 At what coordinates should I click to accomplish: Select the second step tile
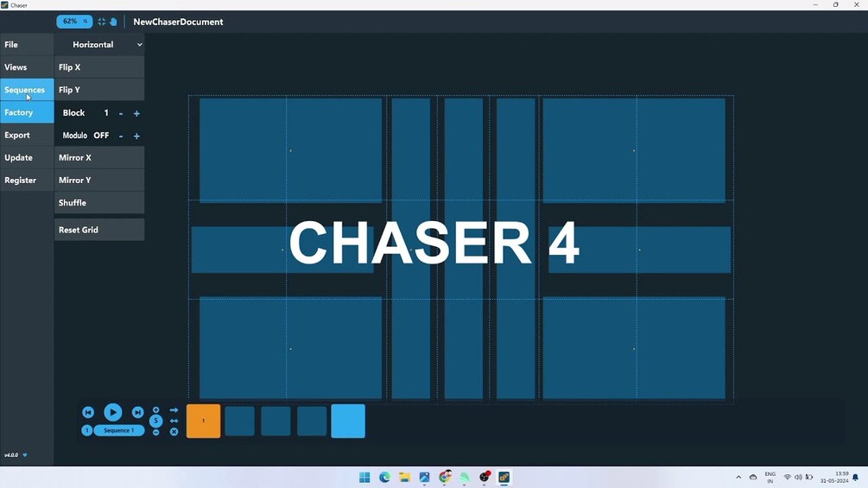click(240, 421)
